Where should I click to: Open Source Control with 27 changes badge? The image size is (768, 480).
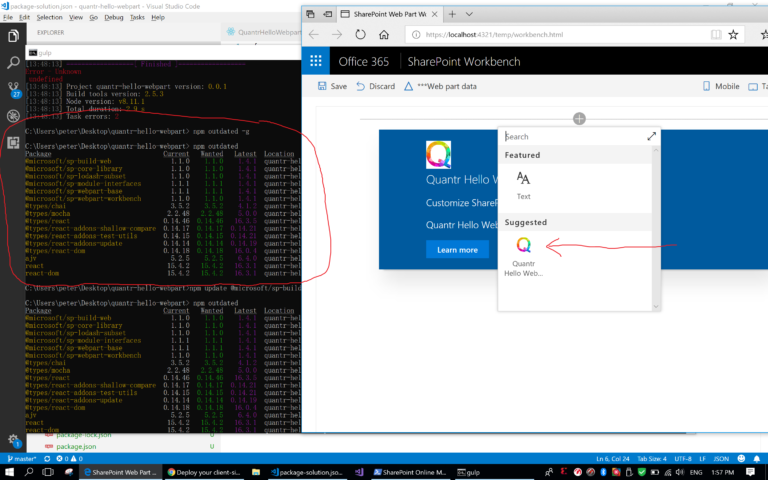14,89
